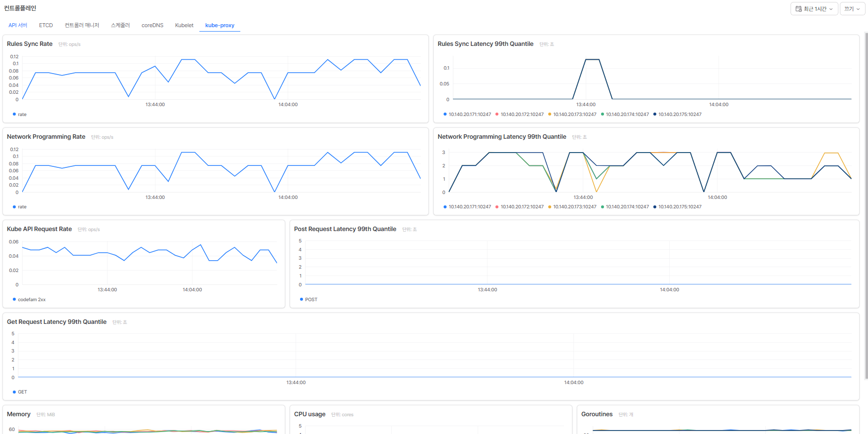The width and height of the screenshot is (868, 434).
Task: Select the 스케줄러 tab
Action: coord(120,25)
